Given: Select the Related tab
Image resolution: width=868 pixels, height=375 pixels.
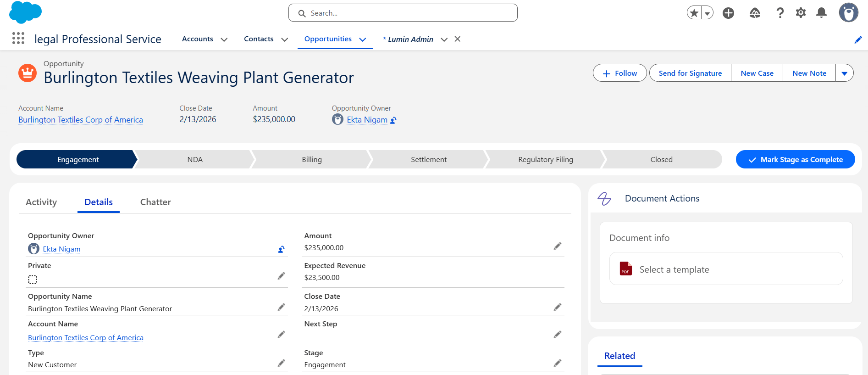Looking at the screenshot, I should click(619, 356).
